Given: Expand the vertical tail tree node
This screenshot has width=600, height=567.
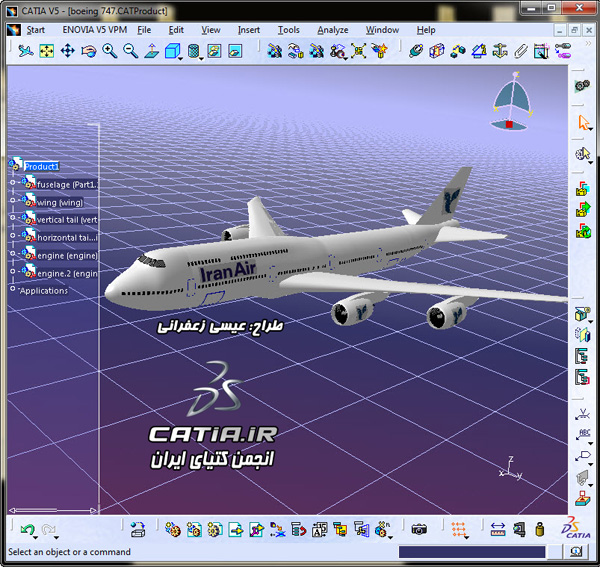Looking at the screenshot, I should pyautogui.click(x=12, y=217).
